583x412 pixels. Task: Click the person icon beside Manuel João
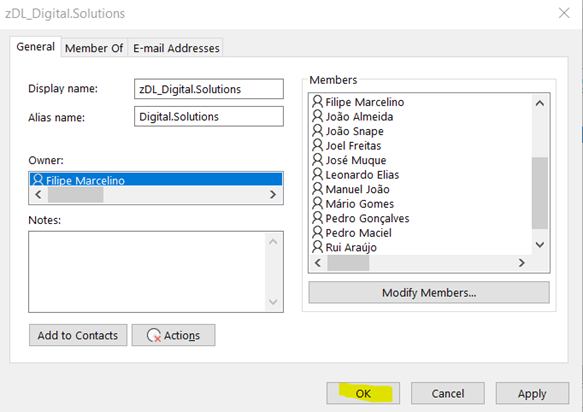pos(317,189)
